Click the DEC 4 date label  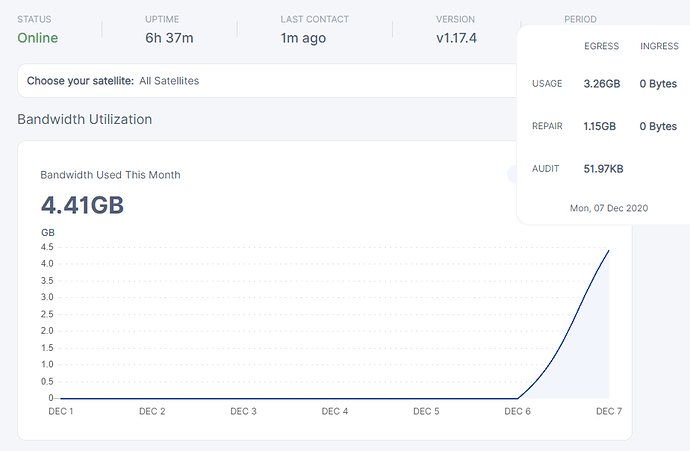pyautogui.click(x=335, y=411)
